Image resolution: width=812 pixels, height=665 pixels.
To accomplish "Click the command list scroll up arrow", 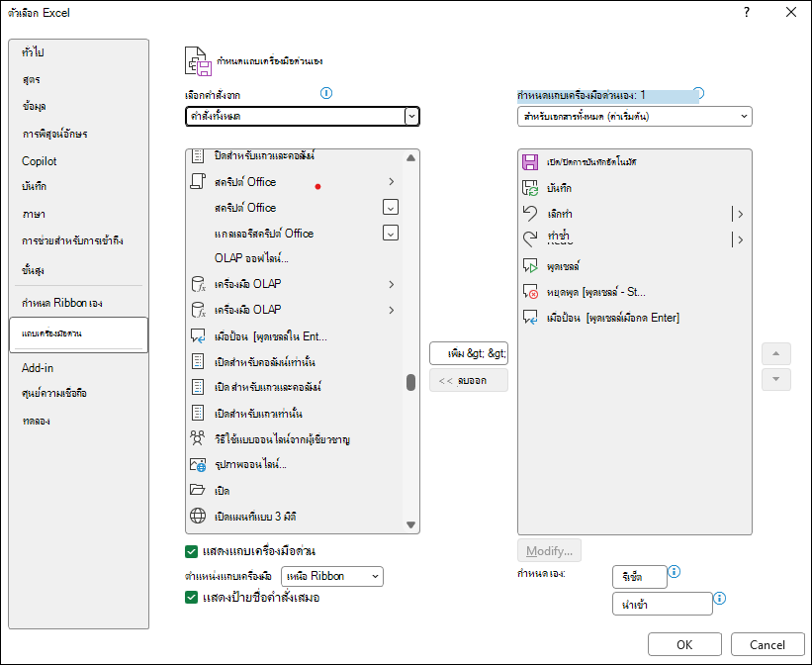I will (x=410, y=158).
